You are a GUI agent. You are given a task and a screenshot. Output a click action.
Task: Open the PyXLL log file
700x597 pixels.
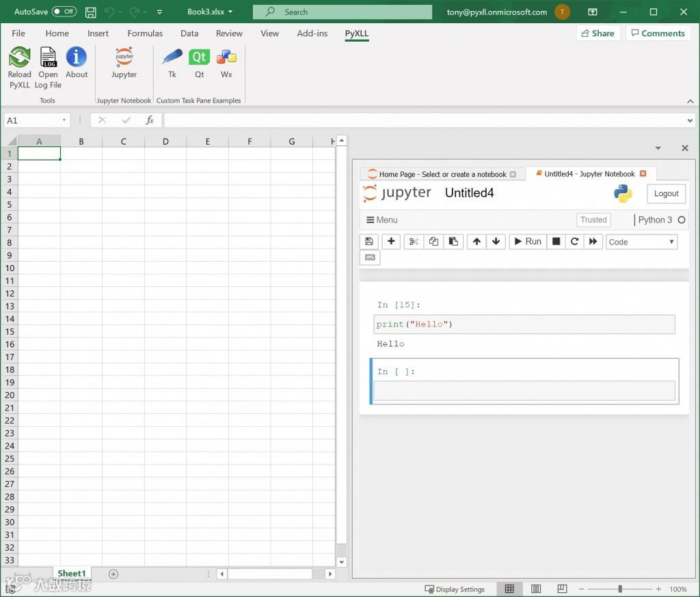(x=48, y=68)
